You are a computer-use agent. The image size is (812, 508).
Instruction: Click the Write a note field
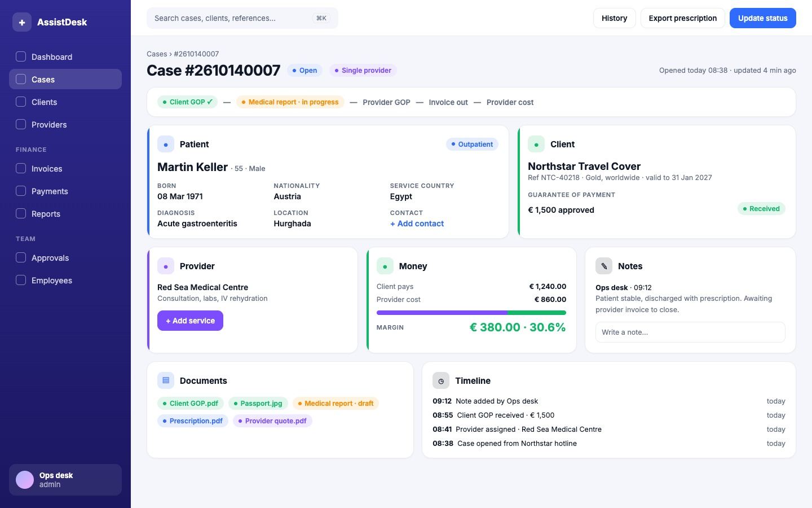click(690, 332)
